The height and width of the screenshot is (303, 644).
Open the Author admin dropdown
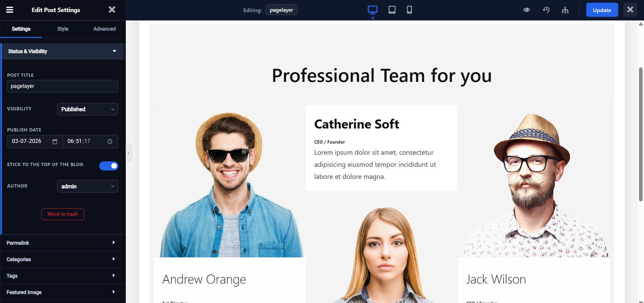coord(88,186)
